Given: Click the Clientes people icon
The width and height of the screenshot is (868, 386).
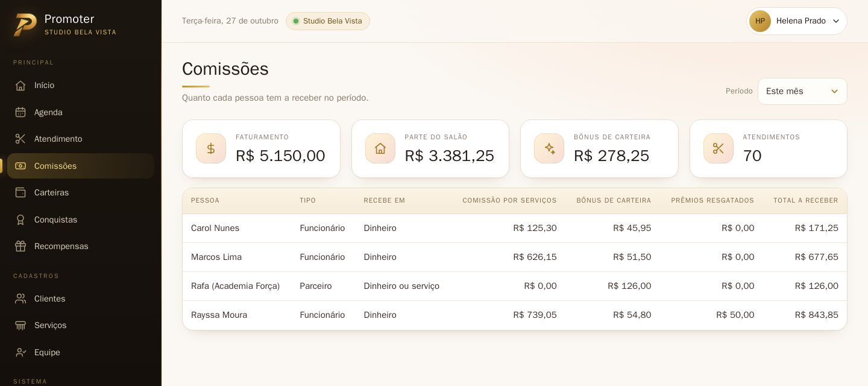Looking at the screenshot, I should pyautogui.click(x=20, y=299).
